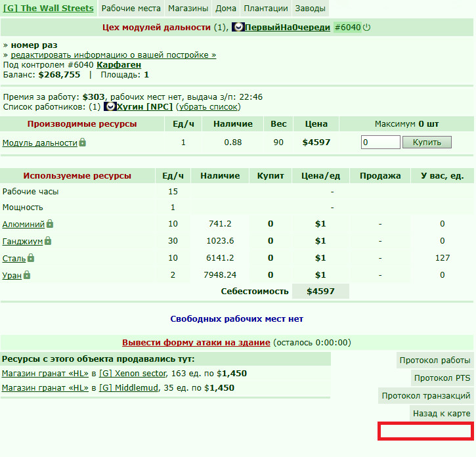476x457 pixels.
Task: Open the [G] Xenon sector link
Action: [133, 374]
